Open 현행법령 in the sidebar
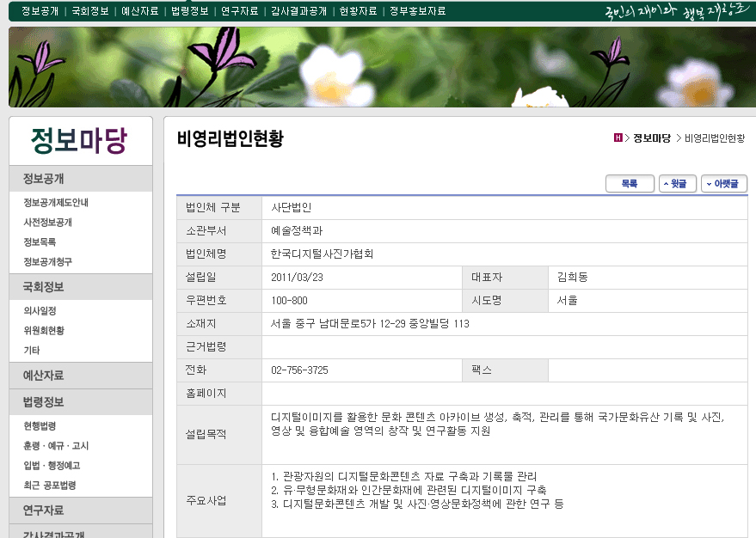 (x=40, y=426)
